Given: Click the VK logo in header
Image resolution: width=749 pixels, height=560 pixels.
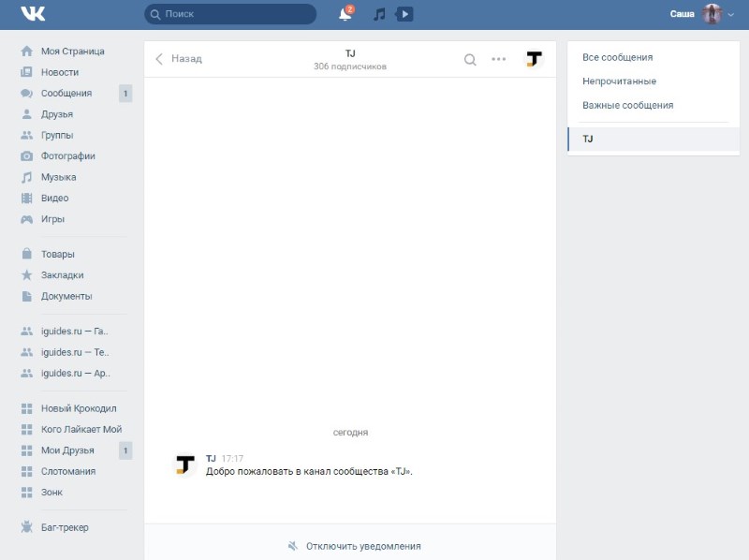Looking at the screenshot, I should (33, 14).
